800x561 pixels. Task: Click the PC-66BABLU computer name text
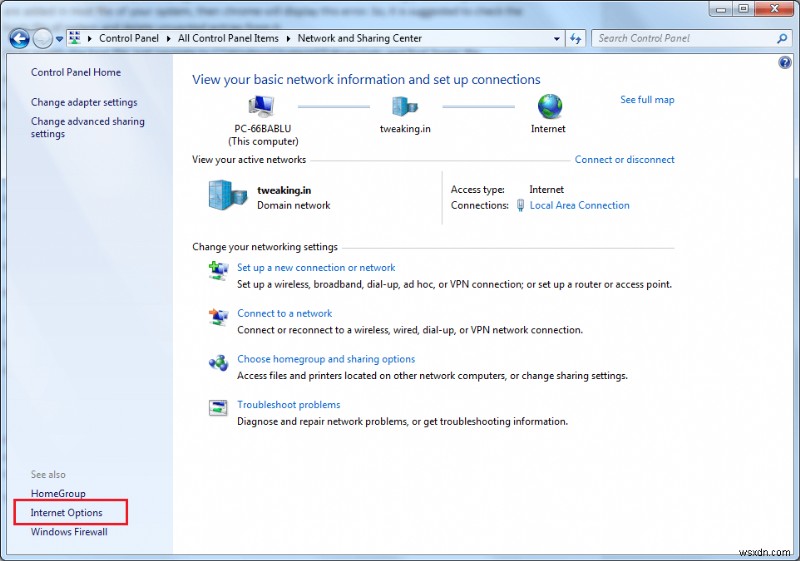263,129
